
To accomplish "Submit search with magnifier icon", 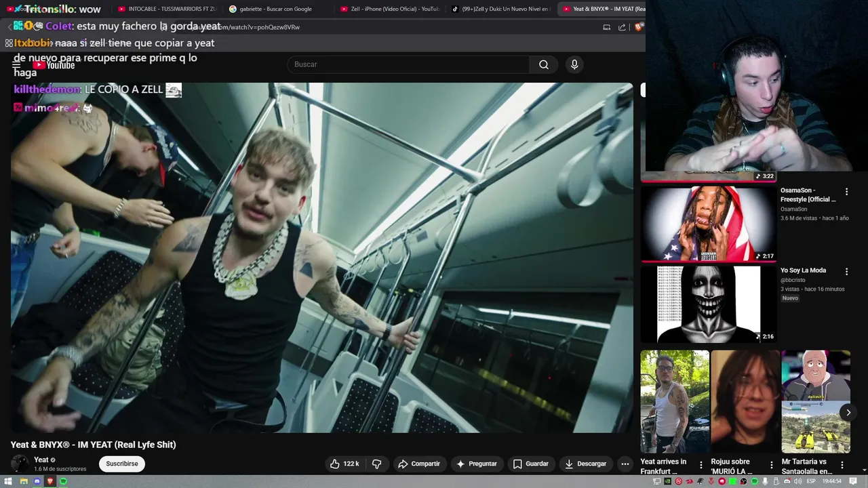I will pyautogui.click(x=544, y=64).
